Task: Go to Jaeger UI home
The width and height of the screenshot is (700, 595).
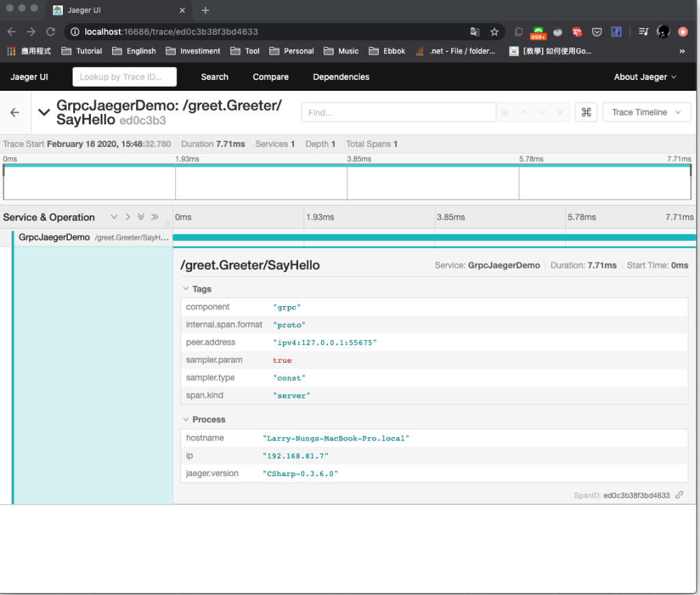Action: pyautogui.click(x=29, y=77)
